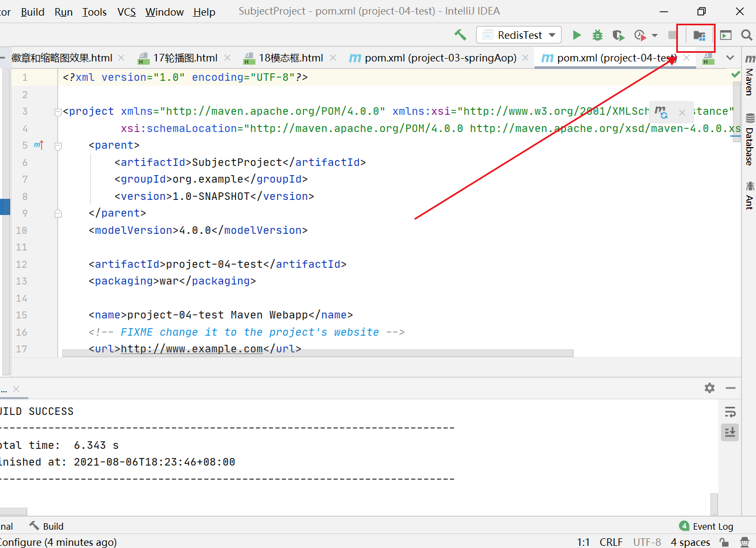Hide the run tool window
756x548 pixels.
(x=731, y=388)
